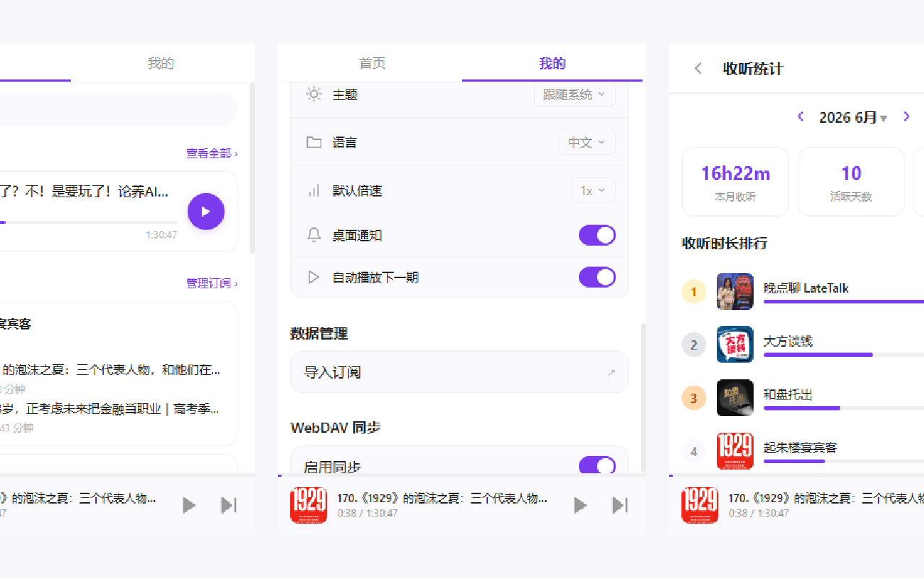Click 晚点聊 LateTalk title text
Screen dimensions: 924x578
(806, 288)
